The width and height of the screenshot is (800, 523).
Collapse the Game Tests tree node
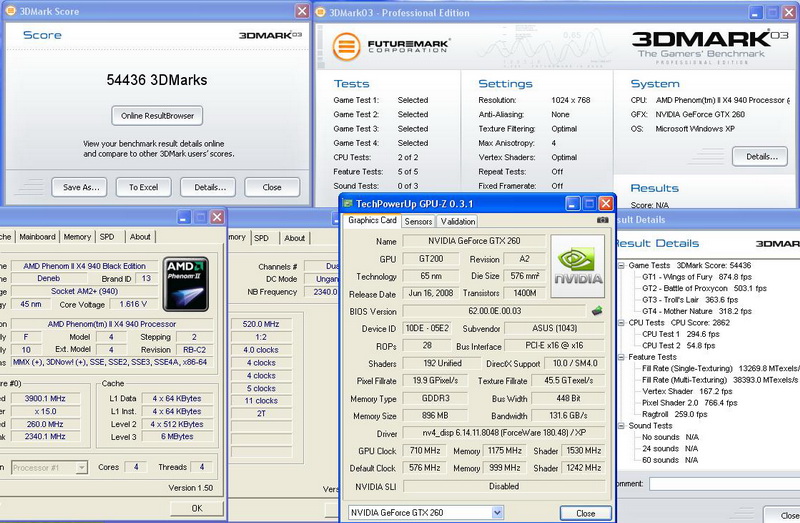click(621, 265)
